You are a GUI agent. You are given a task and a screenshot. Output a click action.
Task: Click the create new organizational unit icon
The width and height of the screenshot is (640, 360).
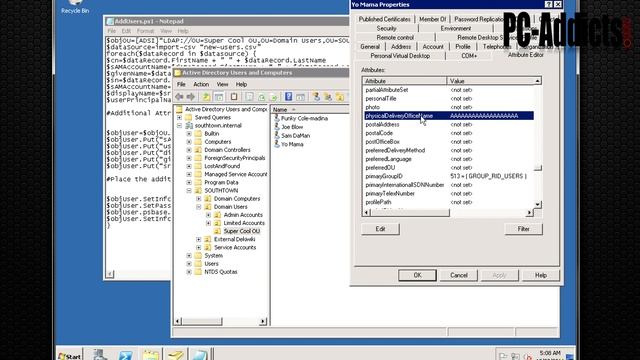tap(340, 97)
